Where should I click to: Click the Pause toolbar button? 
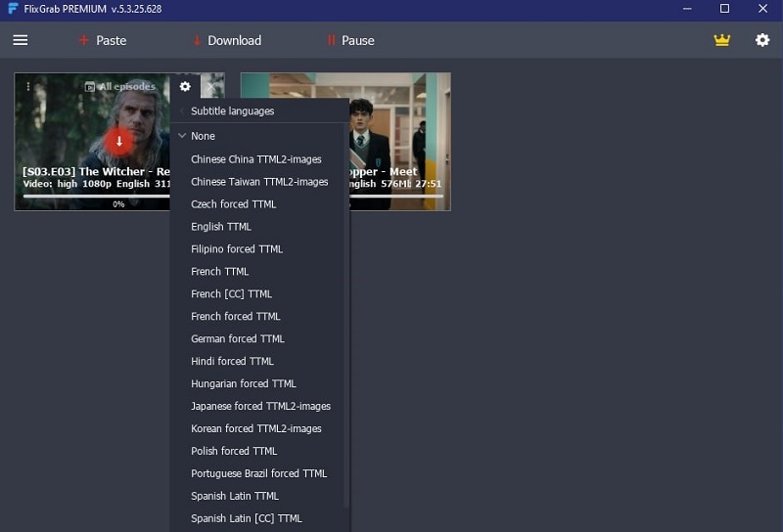[x=350, y=40]
